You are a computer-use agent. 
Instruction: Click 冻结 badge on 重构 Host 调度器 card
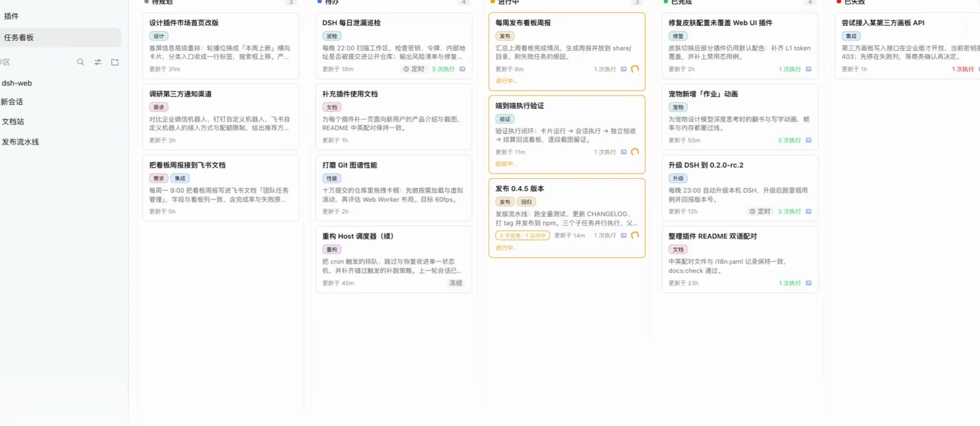(x=456, y=283)
